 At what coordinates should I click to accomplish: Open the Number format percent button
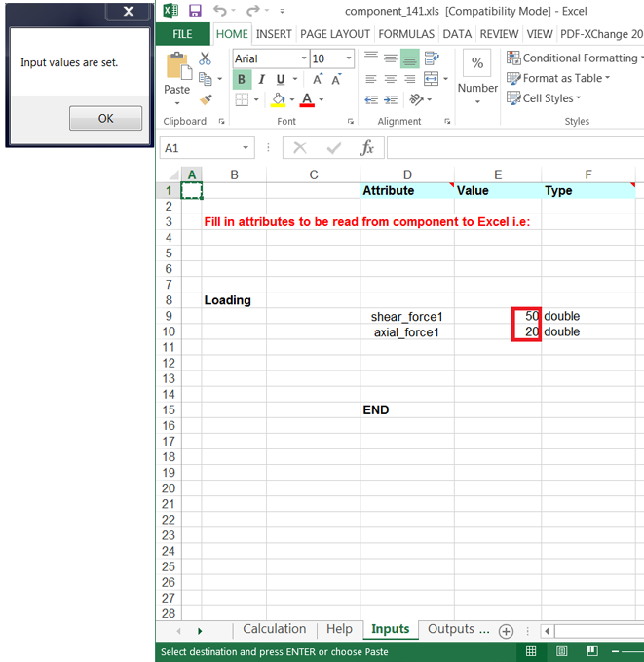point(477,63)
